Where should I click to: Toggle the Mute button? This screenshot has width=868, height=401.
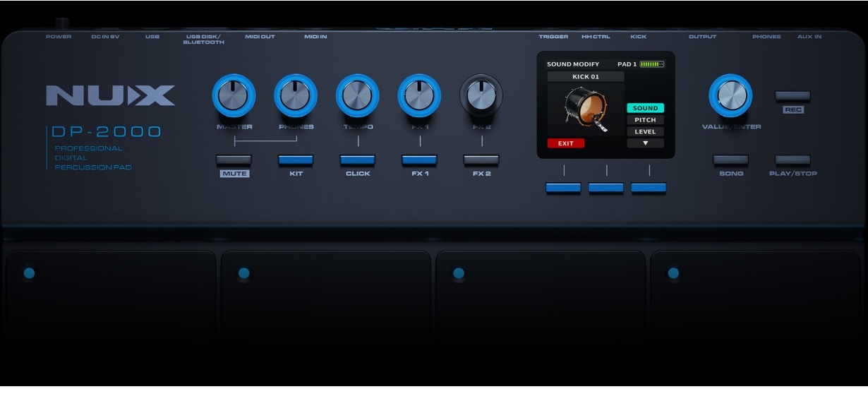(234, 160)
